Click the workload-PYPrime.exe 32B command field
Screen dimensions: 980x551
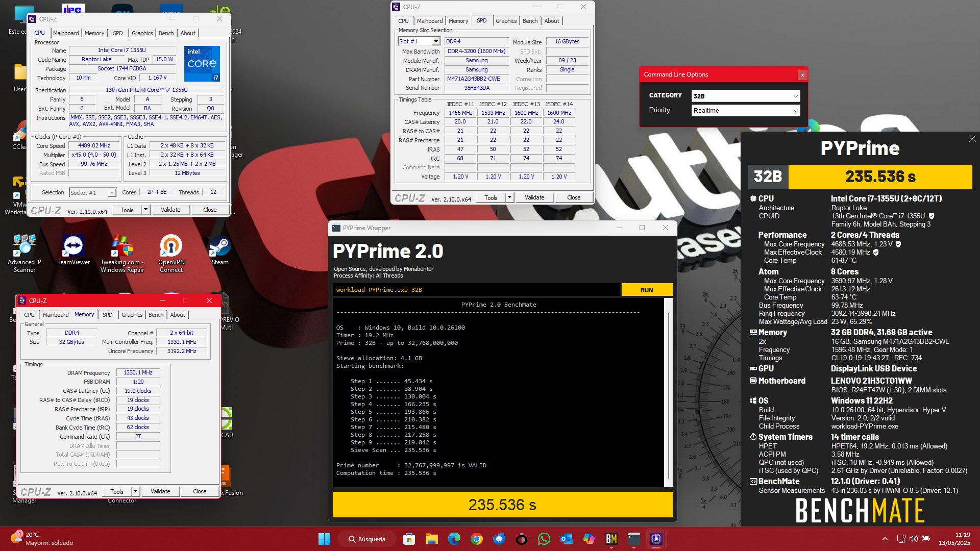click(x=477, y=290)
